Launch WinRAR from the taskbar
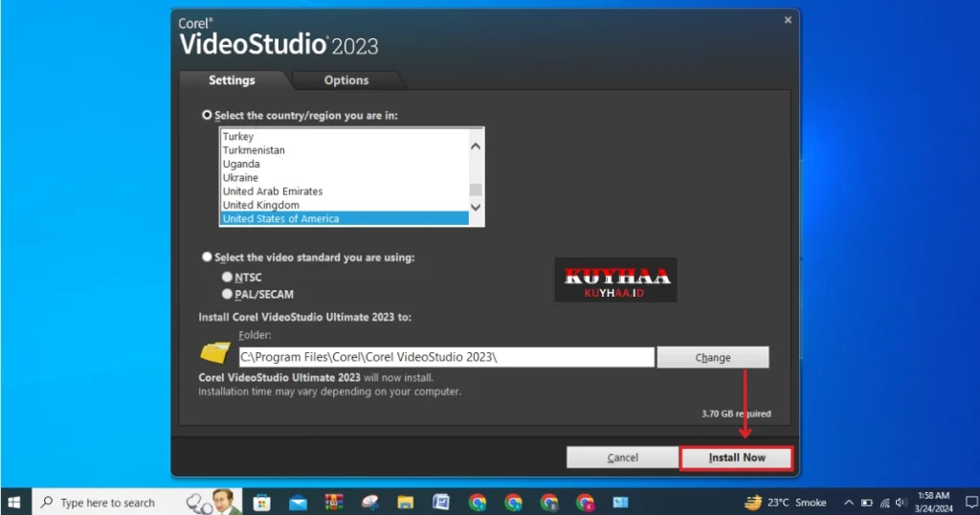980x515 pixels. tap(334, 503)
